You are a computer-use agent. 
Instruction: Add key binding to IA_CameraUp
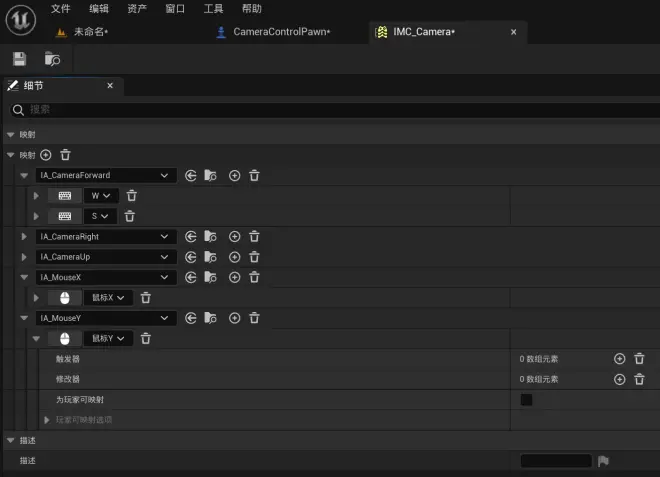coord(234,257)
